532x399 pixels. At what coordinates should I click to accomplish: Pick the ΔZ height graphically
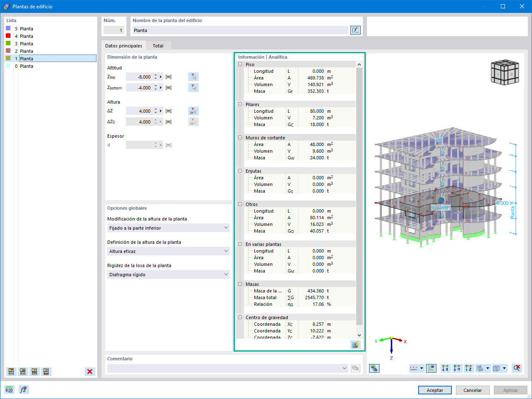(x=193, y=111)
